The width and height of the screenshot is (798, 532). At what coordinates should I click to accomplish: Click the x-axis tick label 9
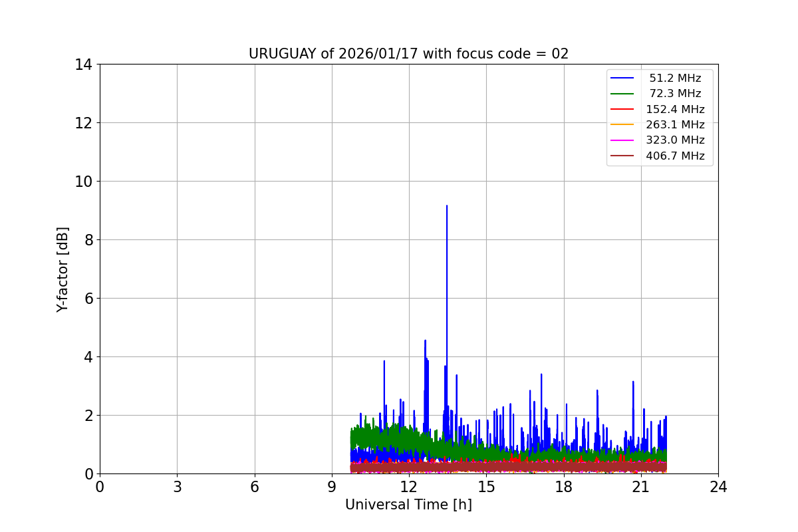click(x=332, y=487)
